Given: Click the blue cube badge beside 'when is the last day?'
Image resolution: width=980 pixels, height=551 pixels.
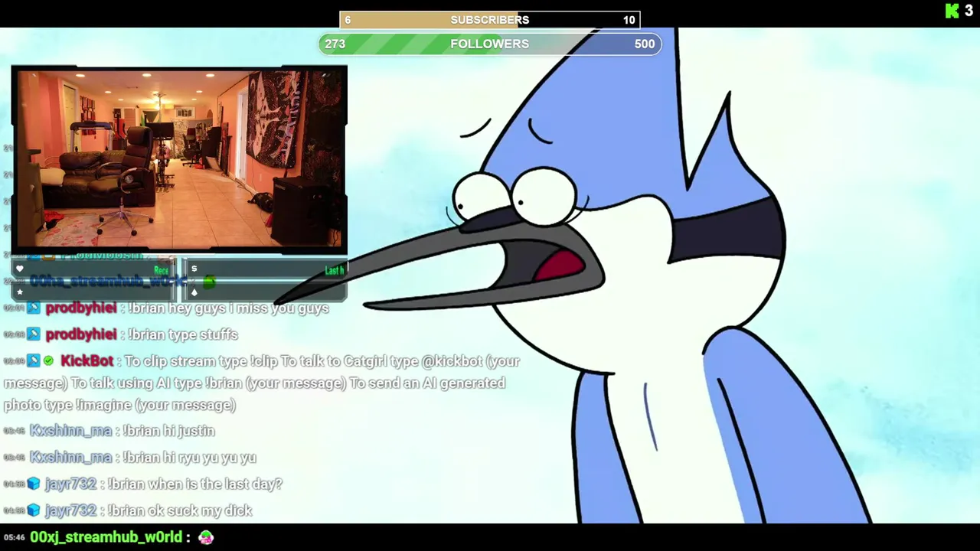Looking at the screenshot, I should point(33,484).
